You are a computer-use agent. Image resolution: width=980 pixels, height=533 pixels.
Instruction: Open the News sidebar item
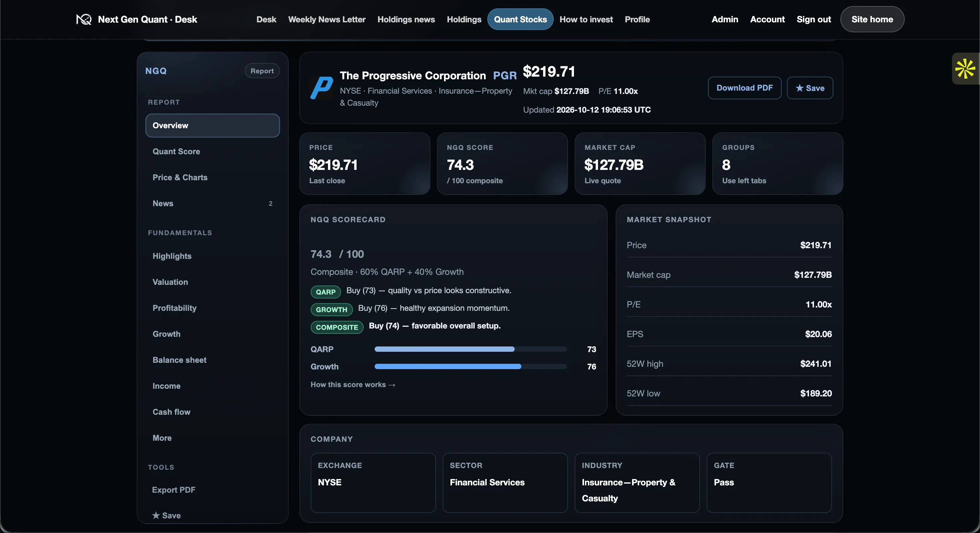212,204
